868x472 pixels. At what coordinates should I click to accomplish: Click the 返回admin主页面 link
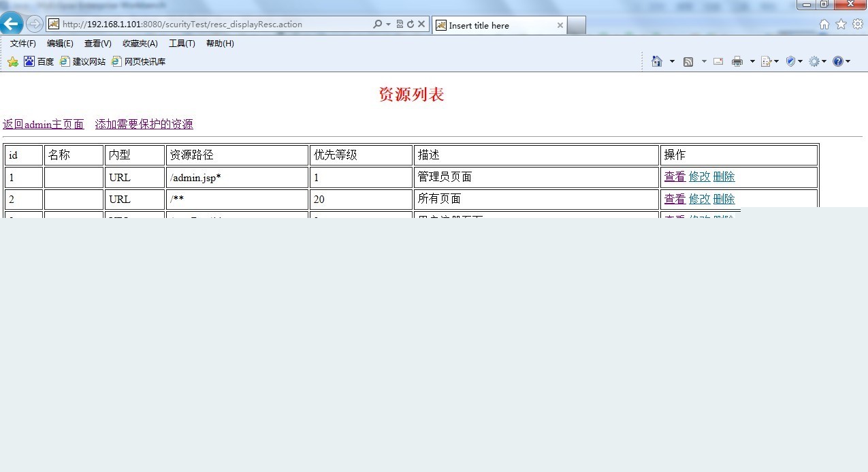point(43,124)
